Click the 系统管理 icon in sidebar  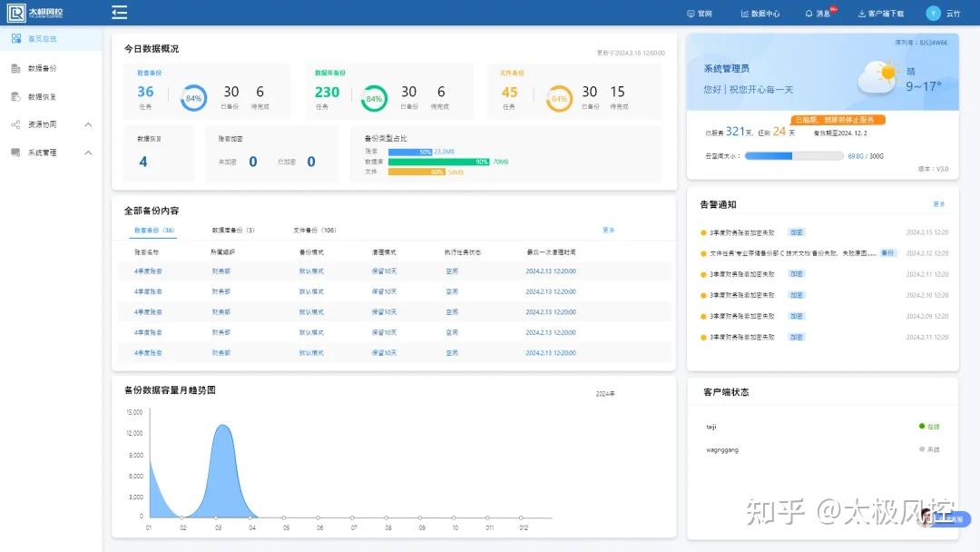tap(16, 153)
